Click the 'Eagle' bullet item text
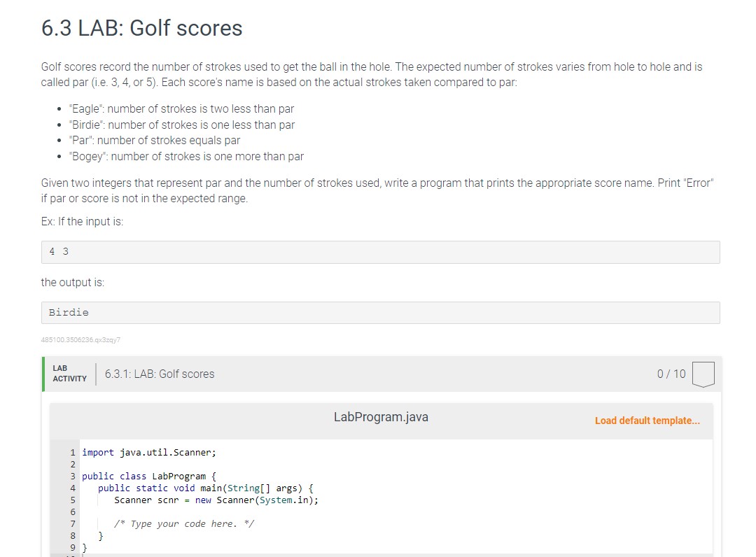This screenshot has height=557, width=756. point(181,109)
